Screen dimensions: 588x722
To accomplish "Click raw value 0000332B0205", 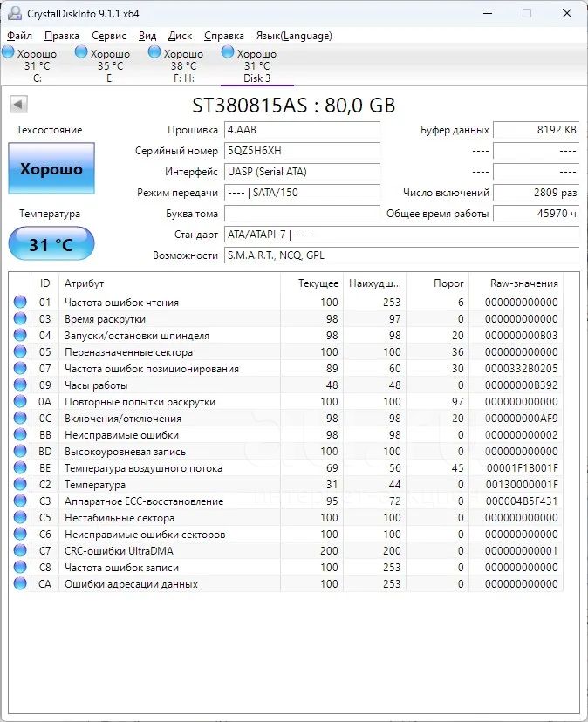I will click(521, 368).
